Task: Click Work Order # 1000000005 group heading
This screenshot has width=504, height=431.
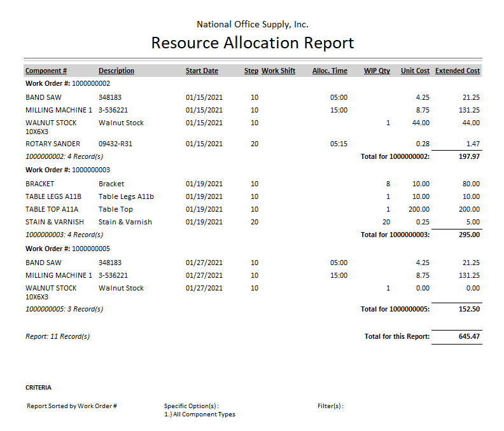Action: click(x=67, y=249)
